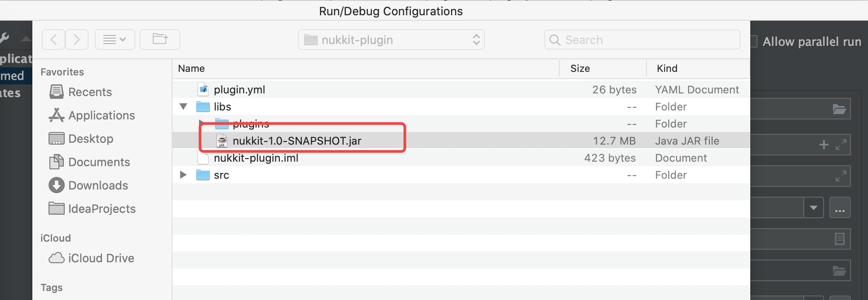Create a new folder using toolbar icon

coord(160,40)
